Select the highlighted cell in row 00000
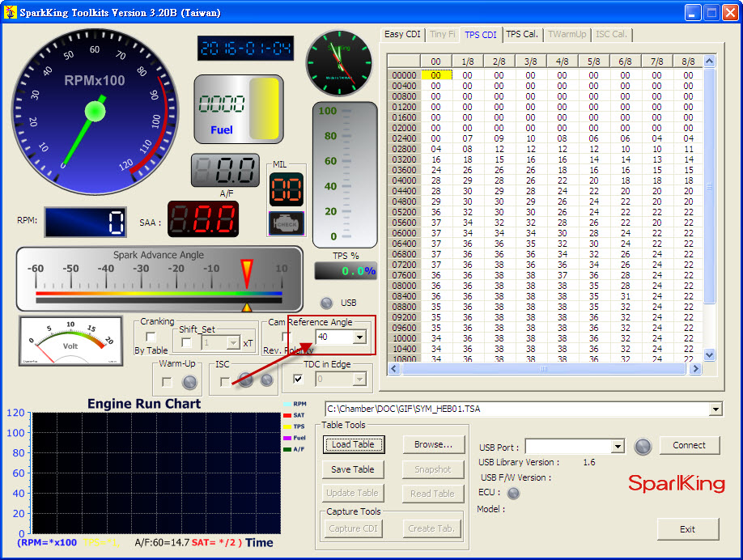Image resolution: width=743 pixels, height=560 pixels. tap(436, 75)
